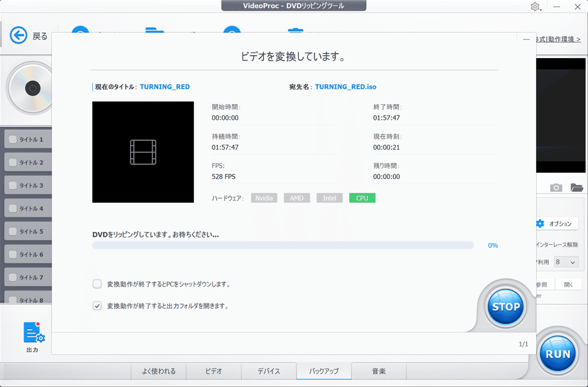The width and height of the screenshot is (588, 387).
Task: Open the output folder icon beside camera
Action: pos(576,187)
